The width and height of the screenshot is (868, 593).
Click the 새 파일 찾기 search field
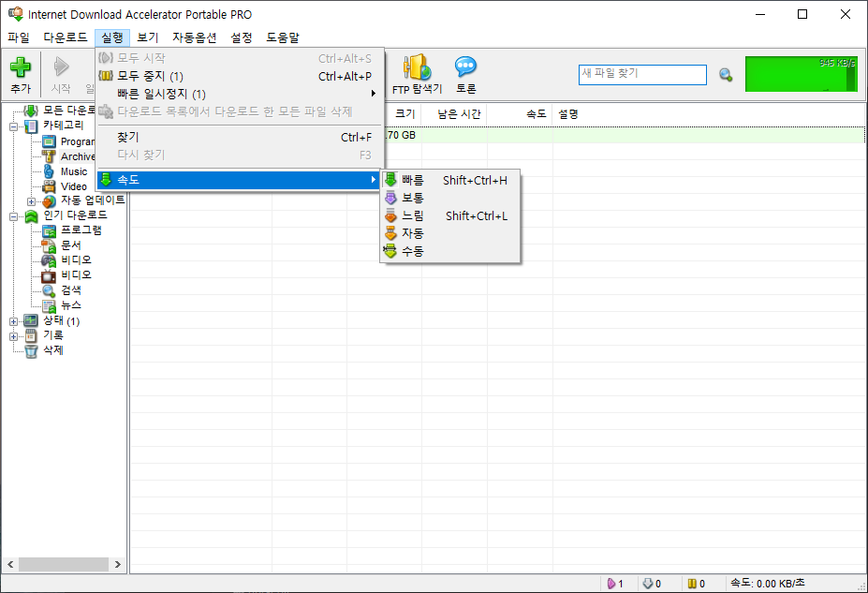click(642, 75)
